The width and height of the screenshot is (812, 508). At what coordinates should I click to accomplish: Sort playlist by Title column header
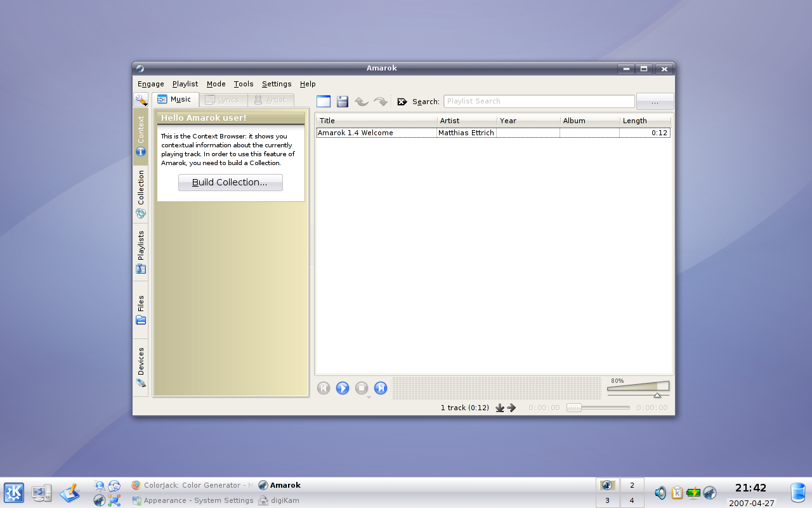[x=377, y=121]
